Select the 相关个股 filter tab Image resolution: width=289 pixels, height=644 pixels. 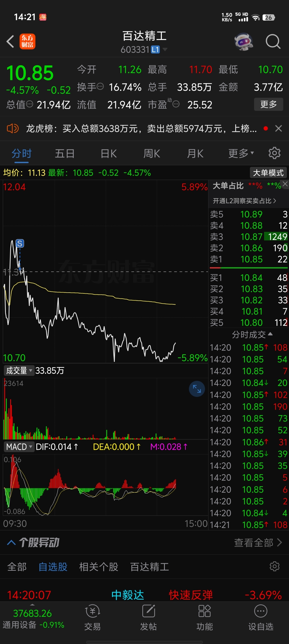click(99, 567)
